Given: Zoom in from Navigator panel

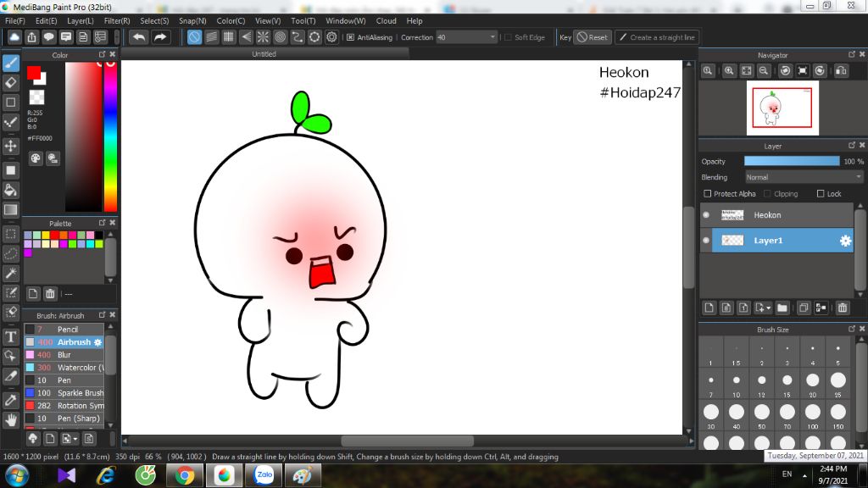Looking at the screenshot, I should click(729, 71).
